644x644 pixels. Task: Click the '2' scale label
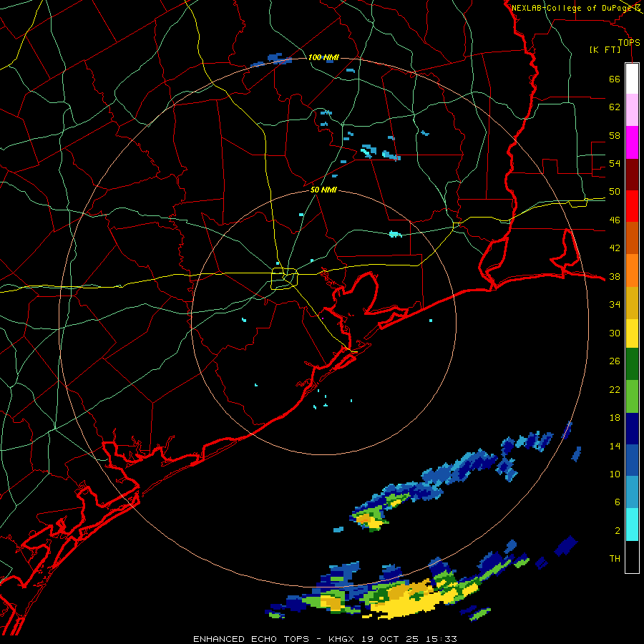coord(618,531)
